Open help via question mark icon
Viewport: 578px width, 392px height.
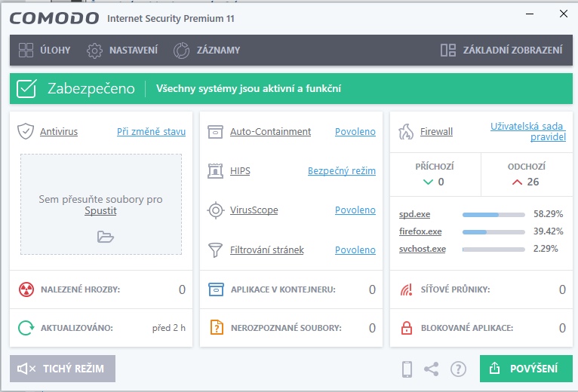458,369
